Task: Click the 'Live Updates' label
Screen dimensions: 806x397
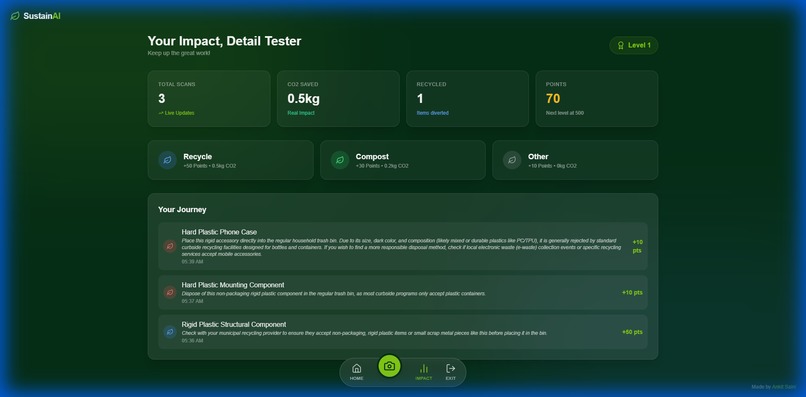Action: (179, 113)
